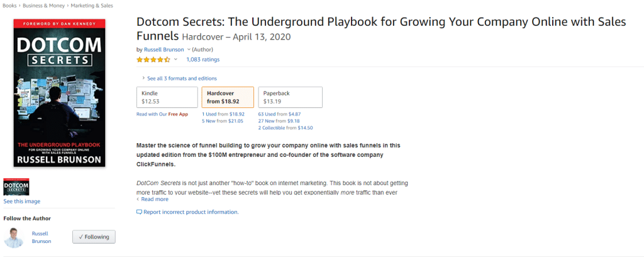The image size is (644, 258).
Task: Click the See this image link
Action: pyautogui.click(x=21, y=202)
